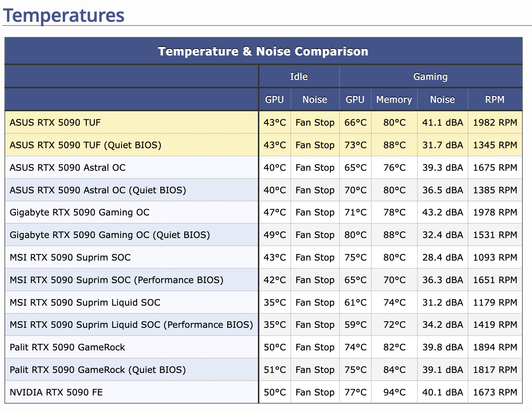Click Gigabyte RTX 5090 Gaming OC (Quiet BIOS)

[110, 235]
